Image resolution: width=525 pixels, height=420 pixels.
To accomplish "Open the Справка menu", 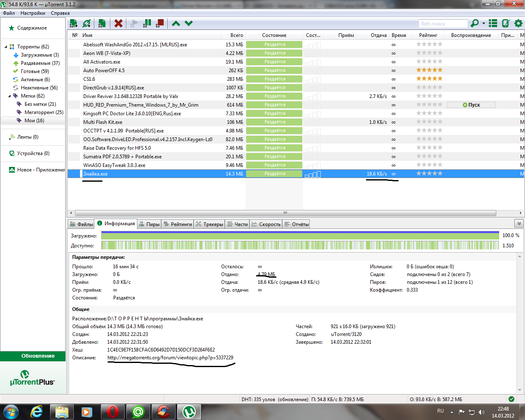I will pos(60,13).
